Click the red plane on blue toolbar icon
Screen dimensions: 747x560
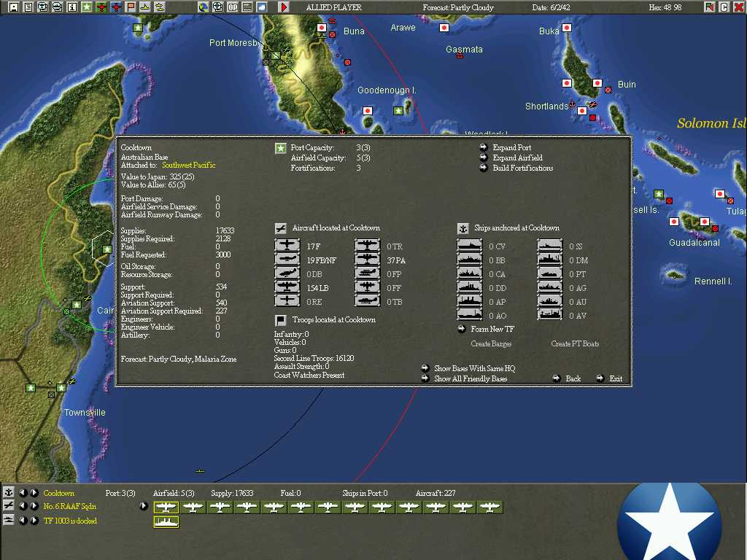116,7
